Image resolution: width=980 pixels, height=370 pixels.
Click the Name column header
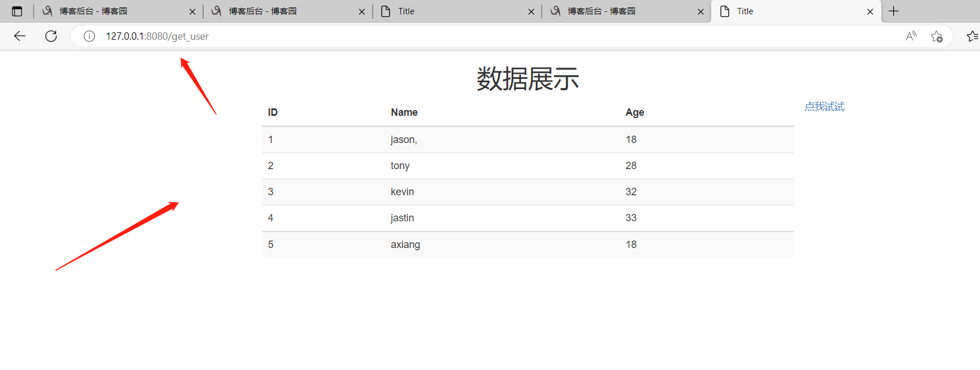[x=404, y=112]
